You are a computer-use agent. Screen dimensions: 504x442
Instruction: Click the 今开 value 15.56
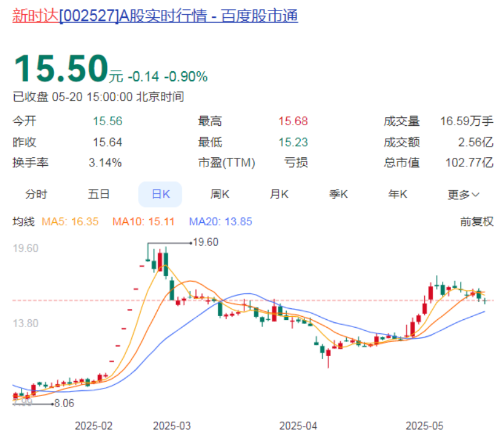tap(107, 121)
